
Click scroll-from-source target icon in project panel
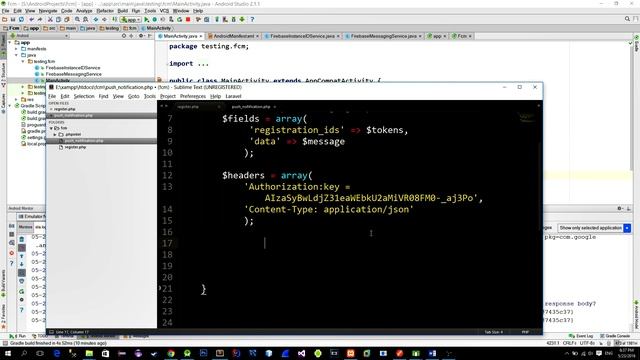124,36
